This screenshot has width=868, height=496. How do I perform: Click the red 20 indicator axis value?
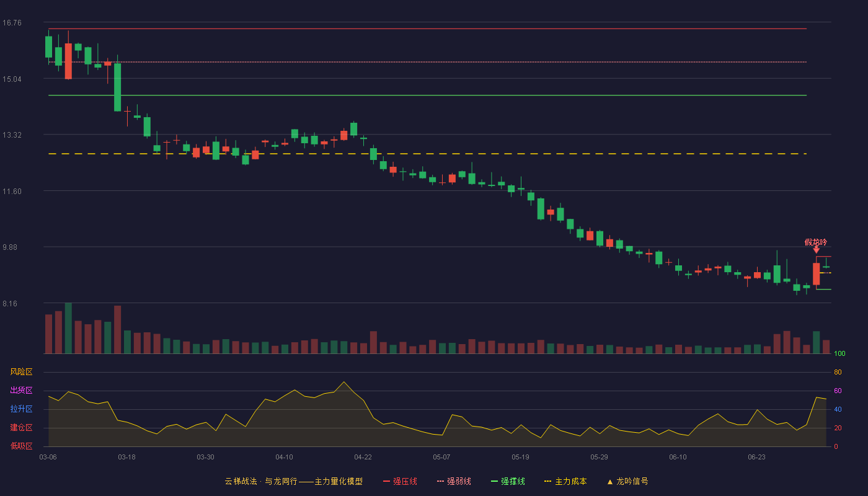(x=838, y=428)
